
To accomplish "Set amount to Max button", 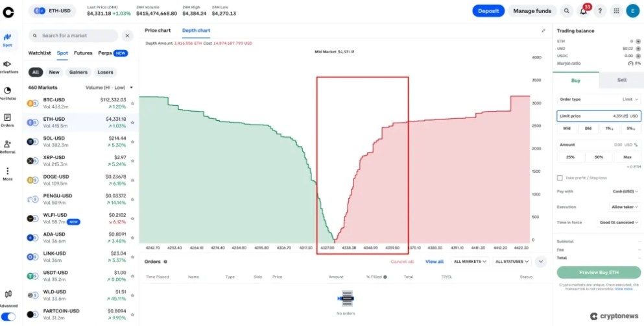I will [x=627, y=157].
